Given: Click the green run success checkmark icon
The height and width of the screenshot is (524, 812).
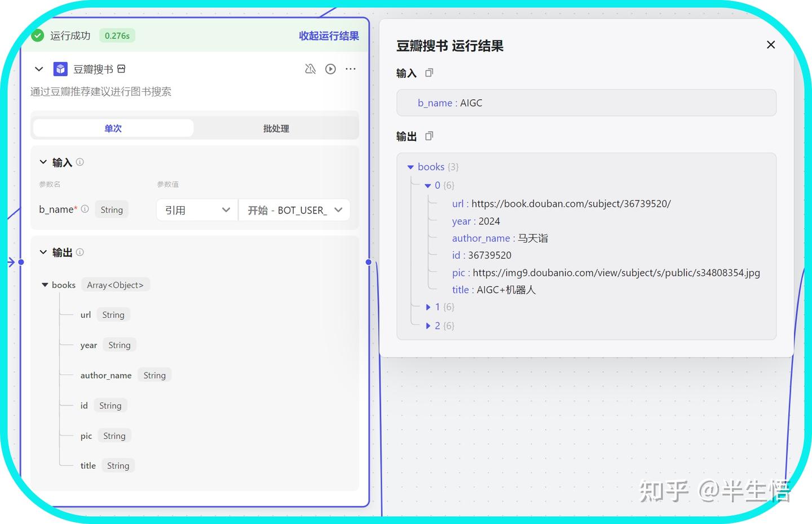Looking at the screenshot, I should point(38,35).
